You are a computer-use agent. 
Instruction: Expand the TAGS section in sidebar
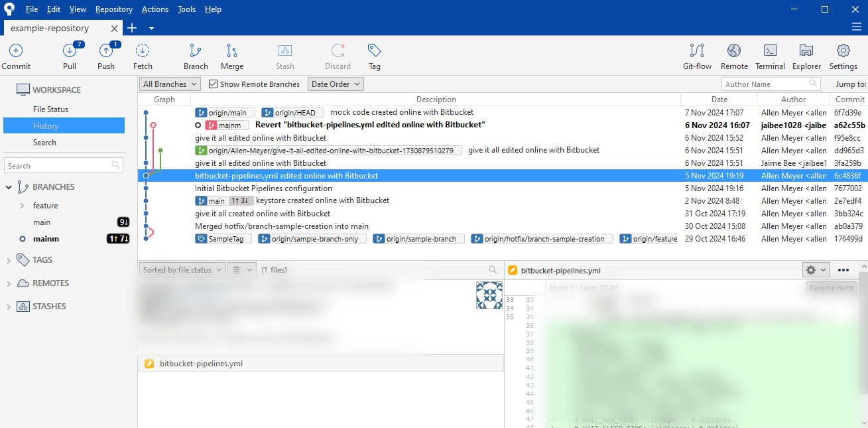point(9,260)
